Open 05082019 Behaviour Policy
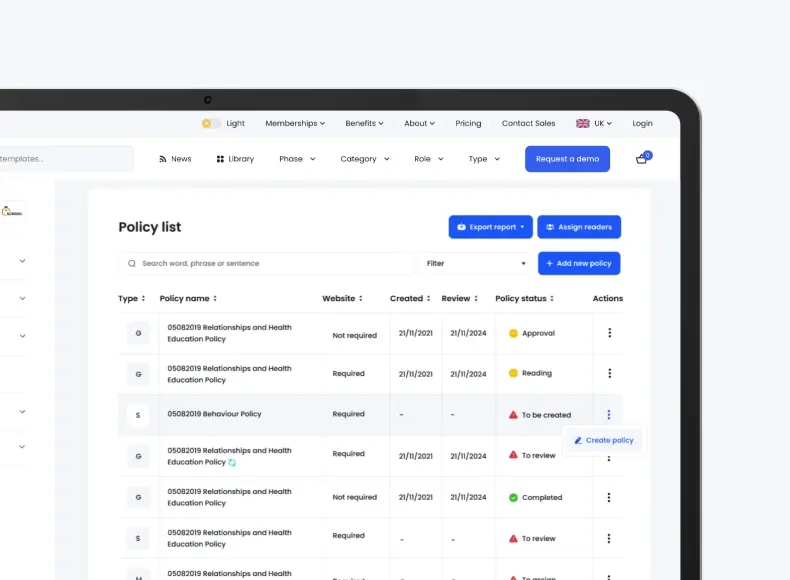This screenshot has width=790, height=580. pyautogui.click(x=214, y=414)
